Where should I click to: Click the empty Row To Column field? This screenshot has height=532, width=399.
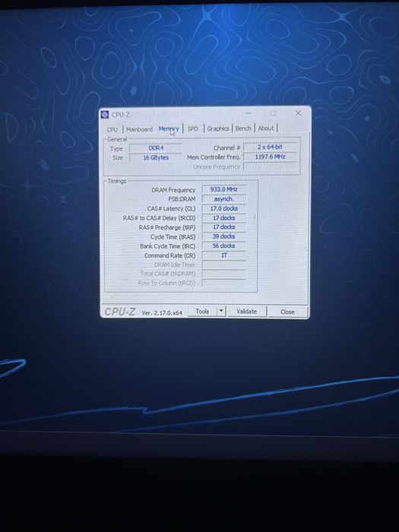224,283
